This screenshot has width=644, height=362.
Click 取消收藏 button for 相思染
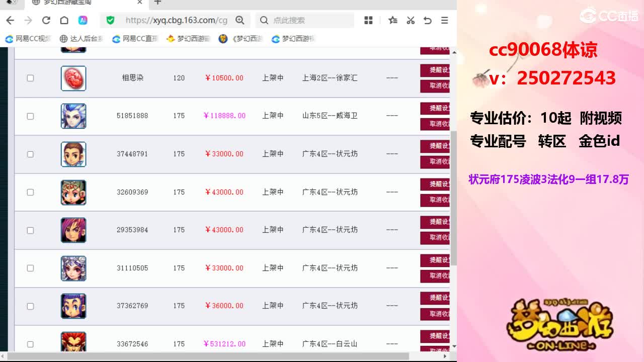coord(435,86)
